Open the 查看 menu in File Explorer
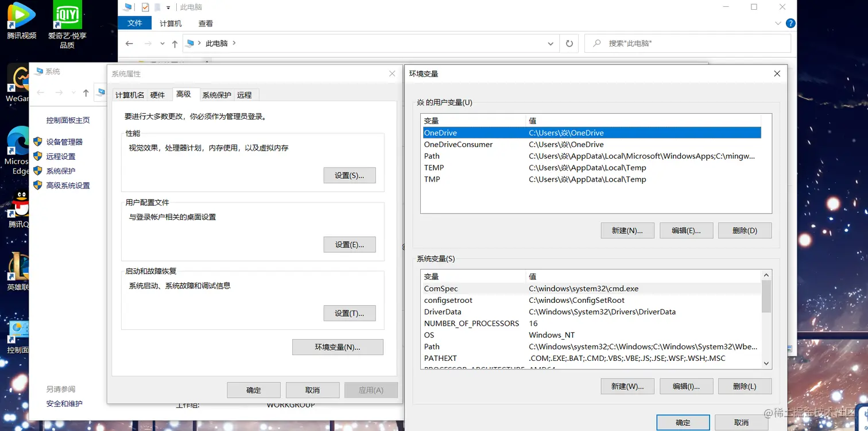The width and height of the screenshot is (868, 431). 206,23
